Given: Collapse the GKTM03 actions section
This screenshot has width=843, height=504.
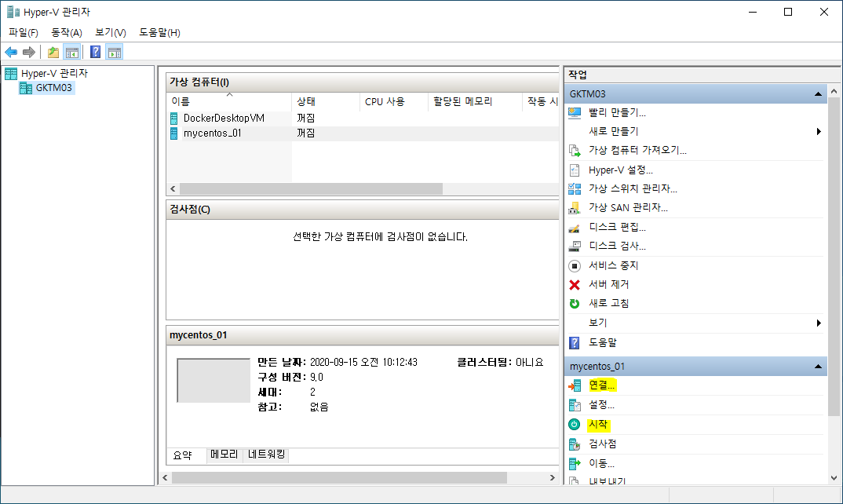Looking at the screenshot, I should point(818,94).
